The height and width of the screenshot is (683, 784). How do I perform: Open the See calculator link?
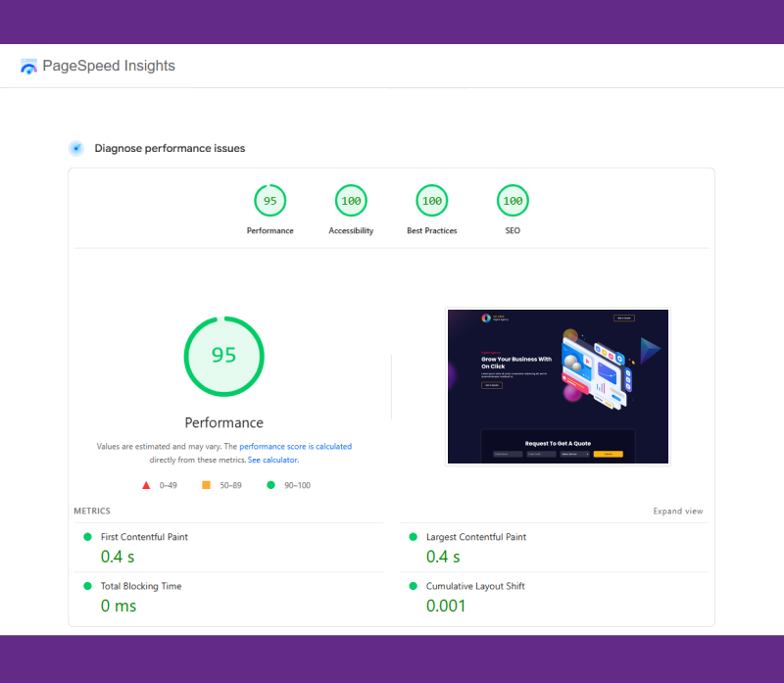point(272,460)
